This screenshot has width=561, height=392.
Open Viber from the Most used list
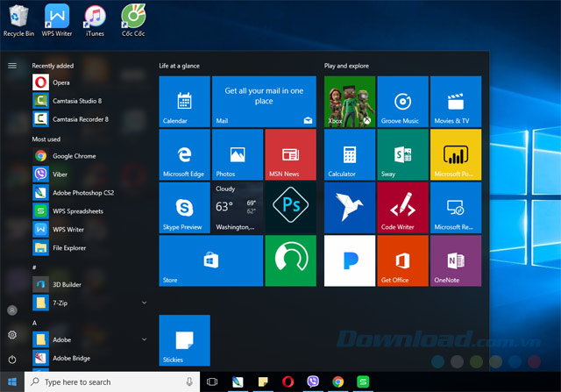click(89, 175)
